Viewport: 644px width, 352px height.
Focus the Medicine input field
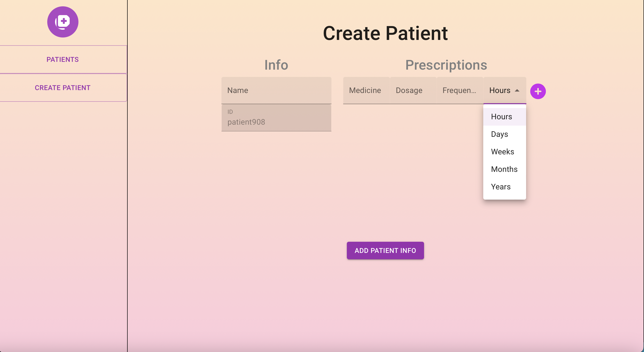tap(366, 91)
